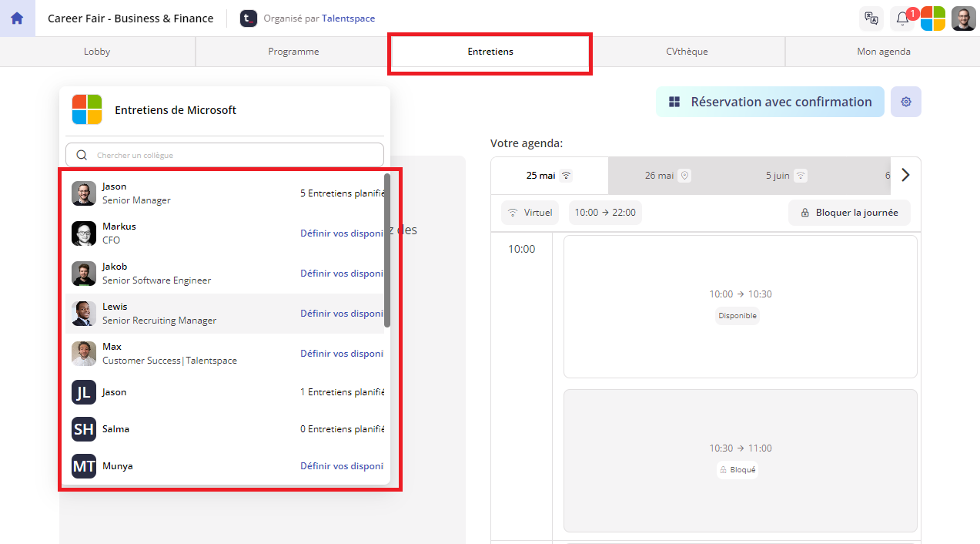Click the search magnifier icon

point(82,155)
